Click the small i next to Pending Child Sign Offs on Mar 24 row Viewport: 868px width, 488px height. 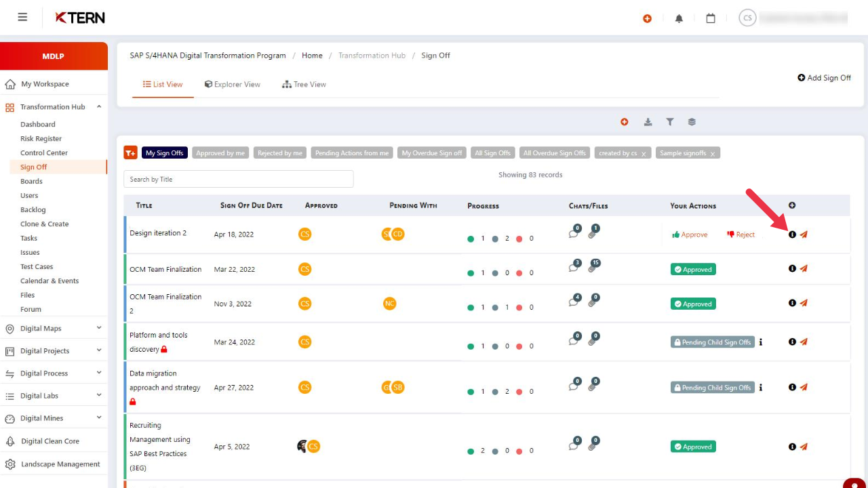[761, 342]
